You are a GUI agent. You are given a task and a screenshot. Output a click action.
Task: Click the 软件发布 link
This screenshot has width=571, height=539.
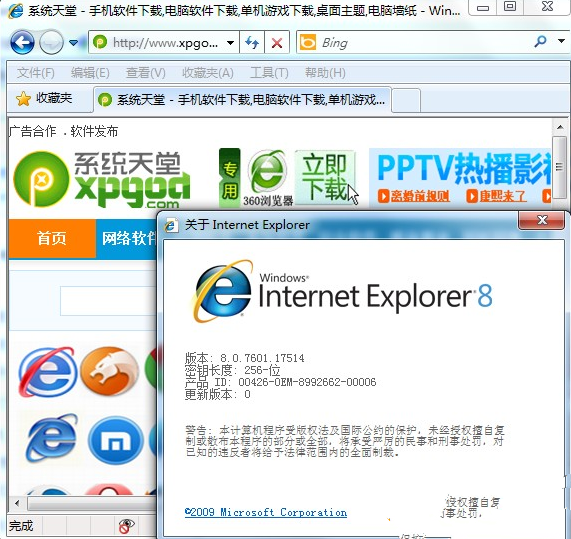click(94, 131)
